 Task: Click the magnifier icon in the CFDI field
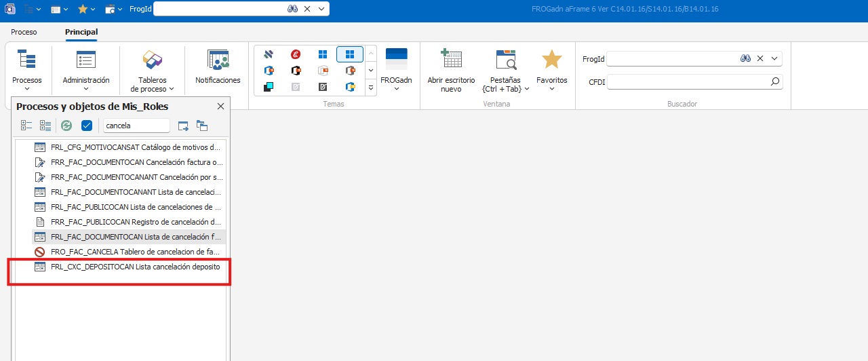(775, 82)
